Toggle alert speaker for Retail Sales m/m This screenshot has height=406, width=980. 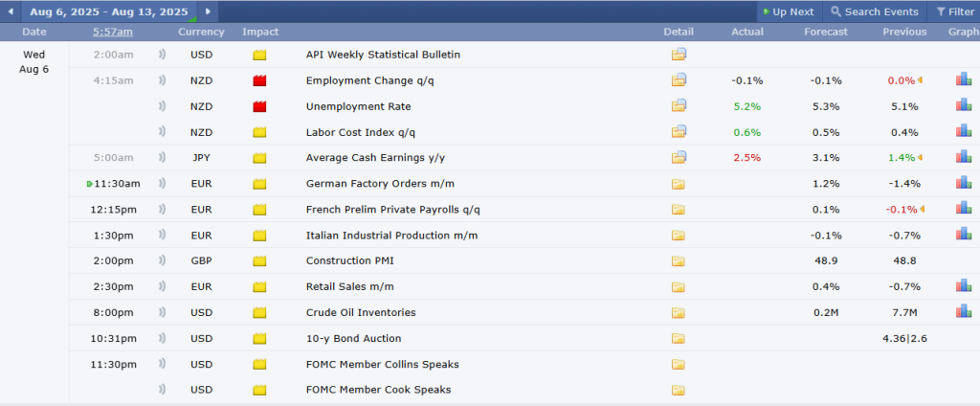(162, 286)
